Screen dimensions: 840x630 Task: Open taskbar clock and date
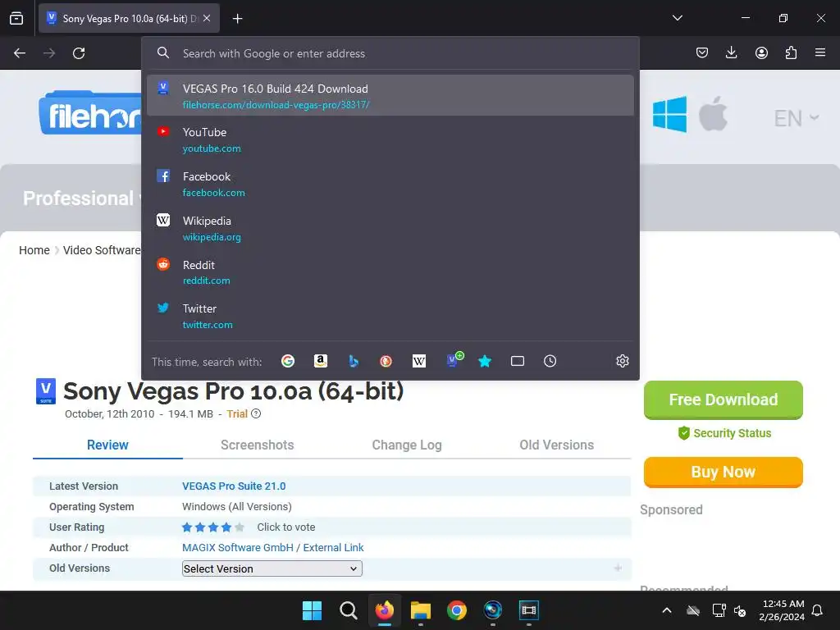tap(782, 610)
